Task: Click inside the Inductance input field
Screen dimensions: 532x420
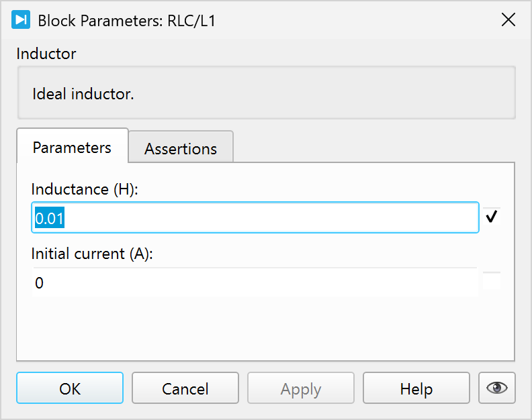Action: 269,218
